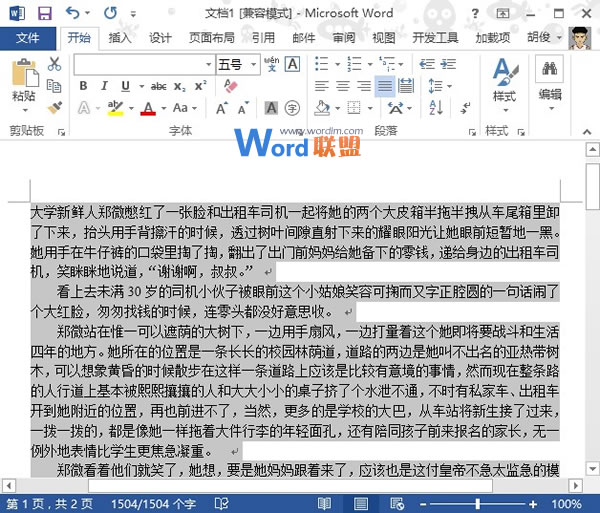Image resolution: width=600 pixels, height=513 pixels.
Task: Show or hide paragraph marks
Action: pyautogui.click(x=465, y=108)
